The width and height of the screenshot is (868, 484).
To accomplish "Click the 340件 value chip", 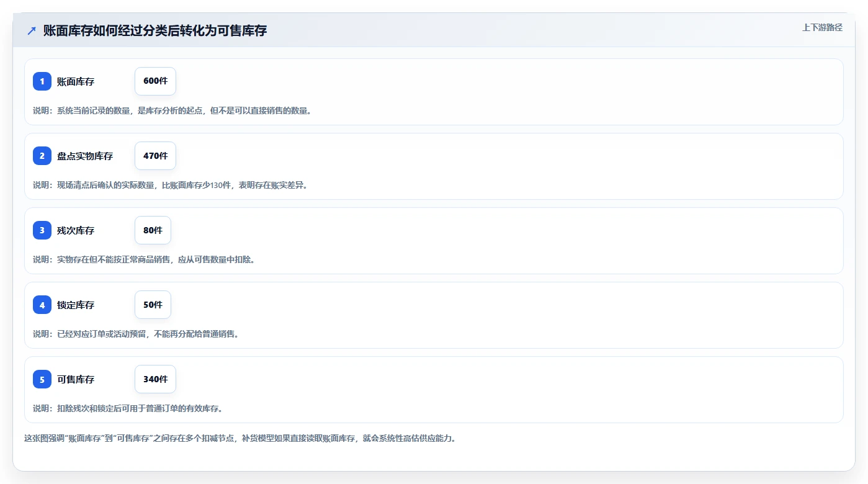I will click(155, 379).
